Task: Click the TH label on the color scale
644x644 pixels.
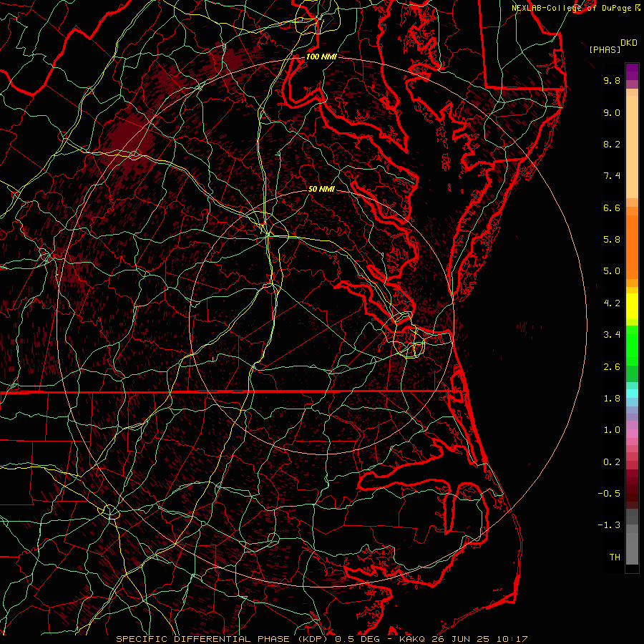Action: (x=615, y=557)
